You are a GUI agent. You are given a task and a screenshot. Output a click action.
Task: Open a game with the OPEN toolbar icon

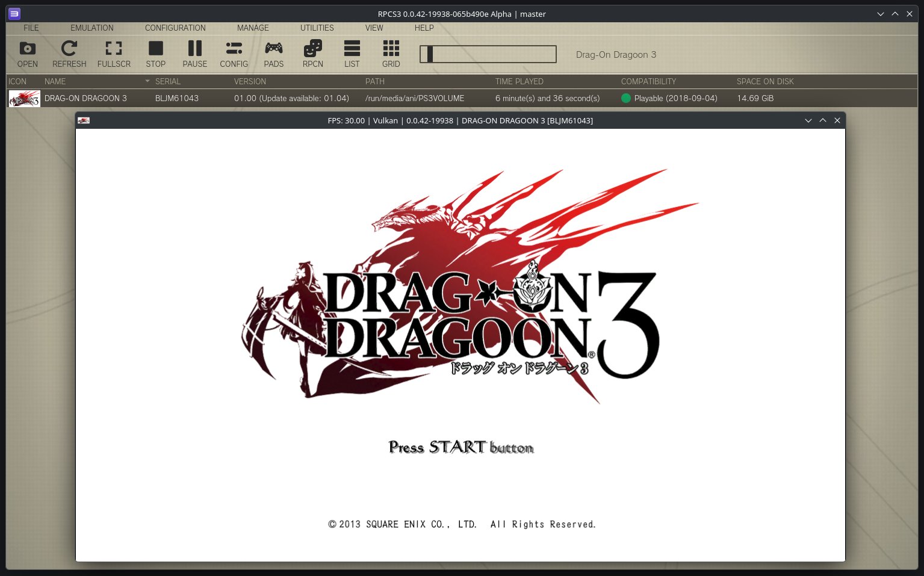pyautogui.click(x=28, y=54)
